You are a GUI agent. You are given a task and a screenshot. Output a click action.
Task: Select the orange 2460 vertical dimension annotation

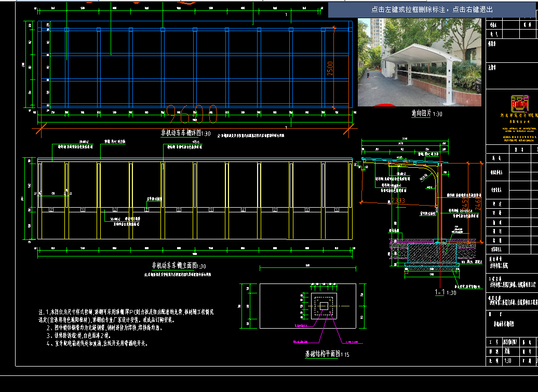click(478, 203)
